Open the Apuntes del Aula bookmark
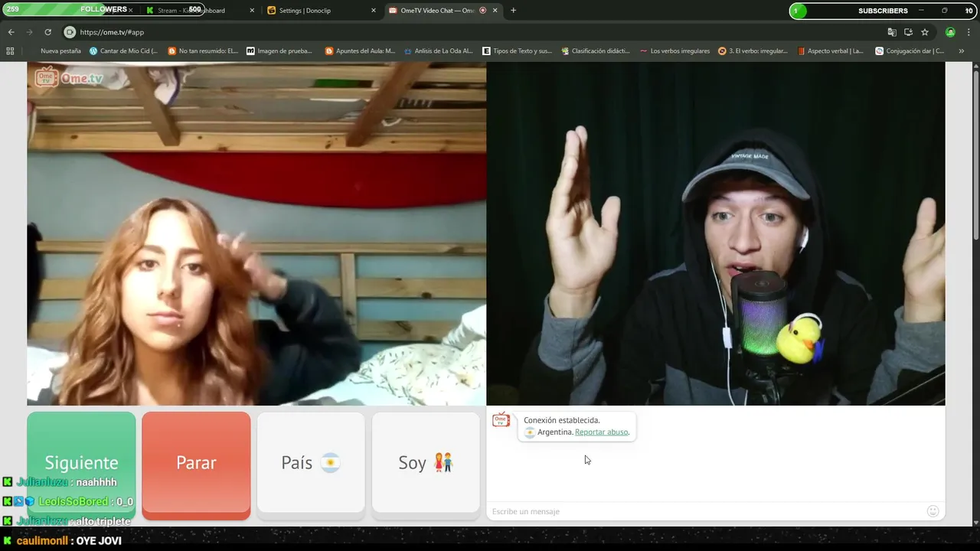This screenshot has height=551, width=980. (x=360, y=51)
